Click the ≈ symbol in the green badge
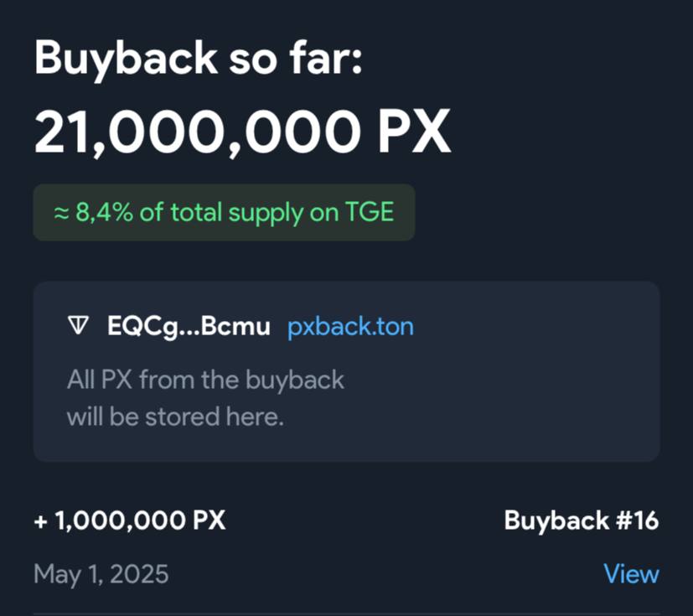Screen dimensions: 693x616 click(61, 214)
